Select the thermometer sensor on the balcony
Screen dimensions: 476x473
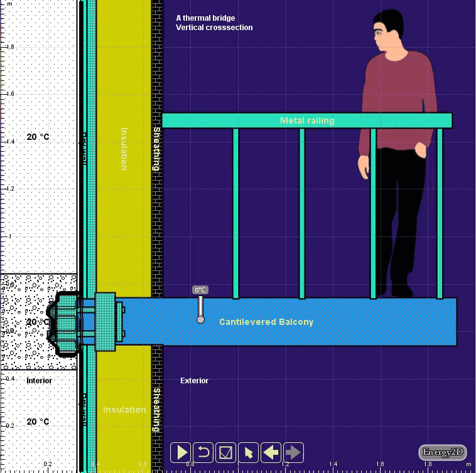(x=200, y=310)
